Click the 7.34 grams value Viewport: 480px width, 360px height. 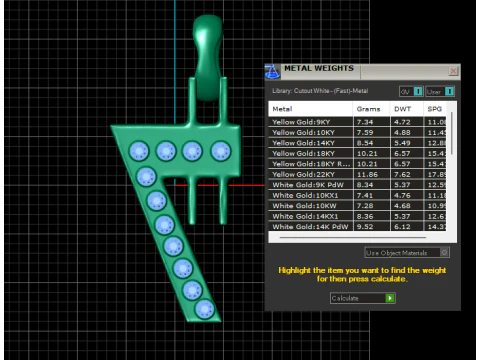pyautogui.click(x=365, y=122)
